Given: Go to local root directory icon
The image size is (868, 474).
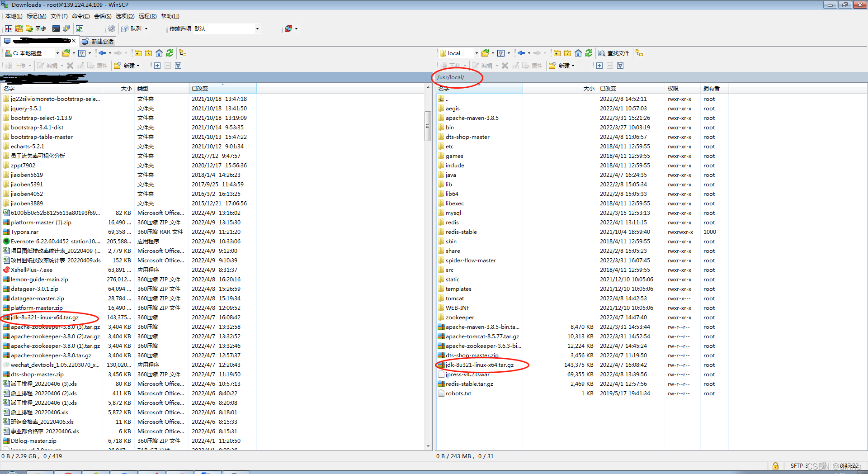Looking at the screenshot, I should coord(149,53).
